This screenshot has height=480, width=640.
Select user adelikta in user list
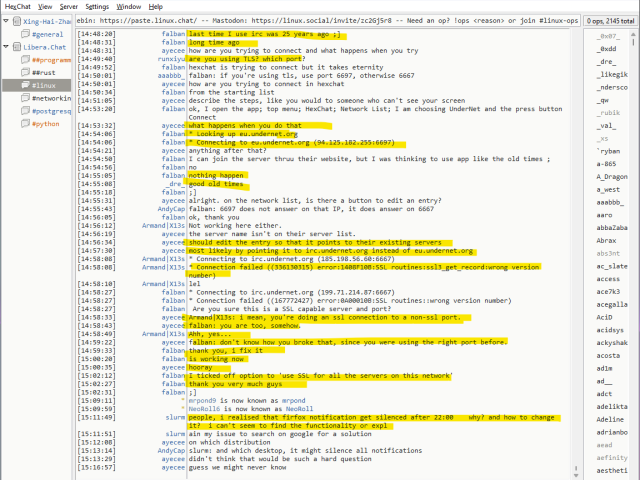612,407
